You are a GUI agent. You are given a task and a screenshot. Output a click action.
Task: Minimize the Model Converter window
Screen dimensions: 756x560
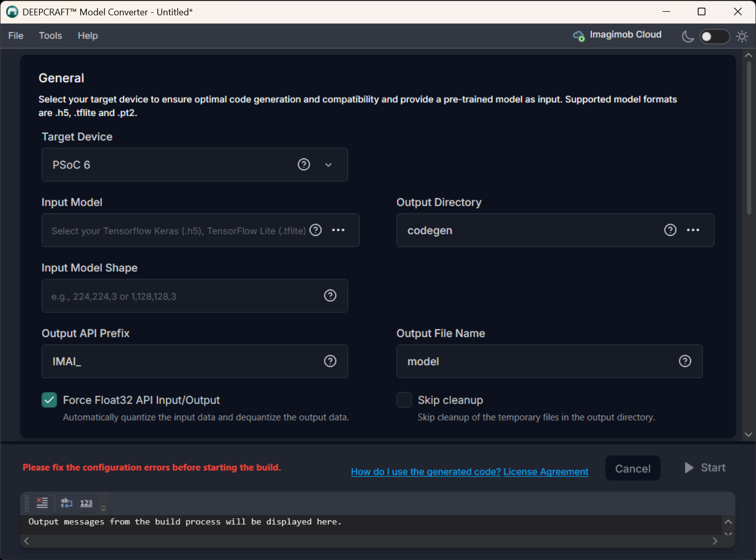tap(666, 12)
